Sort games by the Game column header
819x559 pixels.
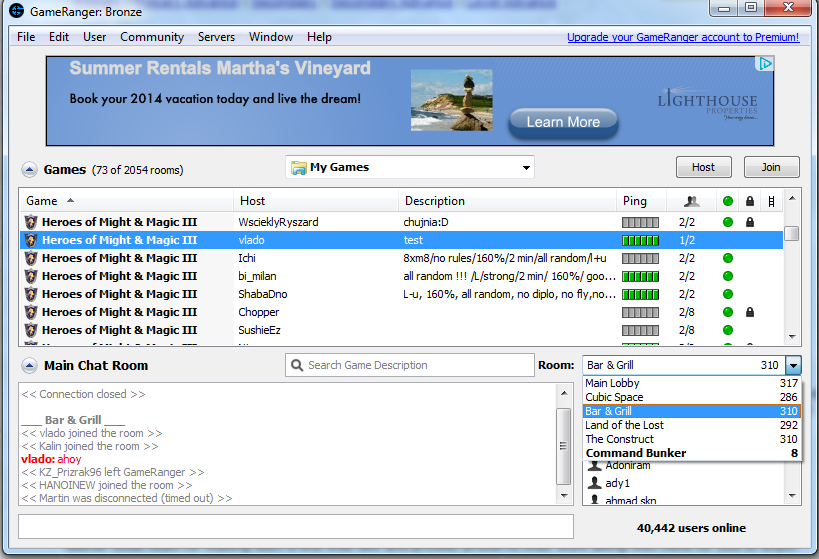[x=126, y=201]
